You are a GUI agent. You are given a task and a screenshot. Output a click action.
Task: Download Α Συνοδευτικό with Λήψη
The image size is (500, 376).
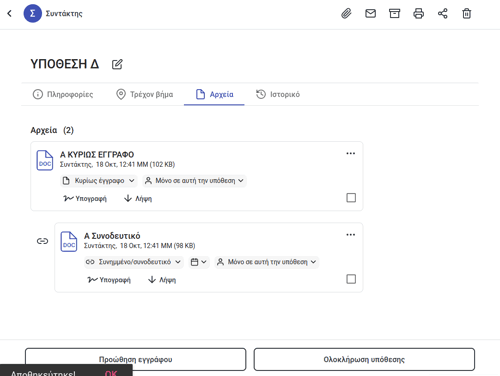(162, 280)
